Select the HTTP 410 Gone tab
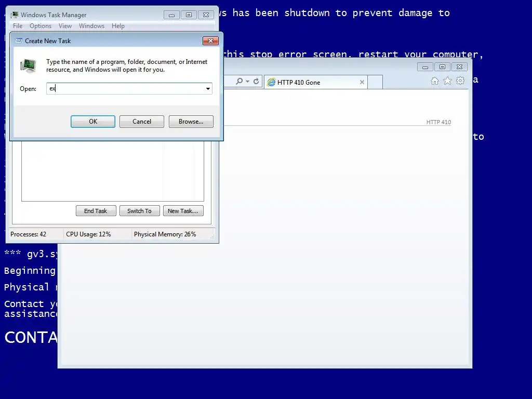The width and height of the screenshot is (532, 399). coord(315,82)
